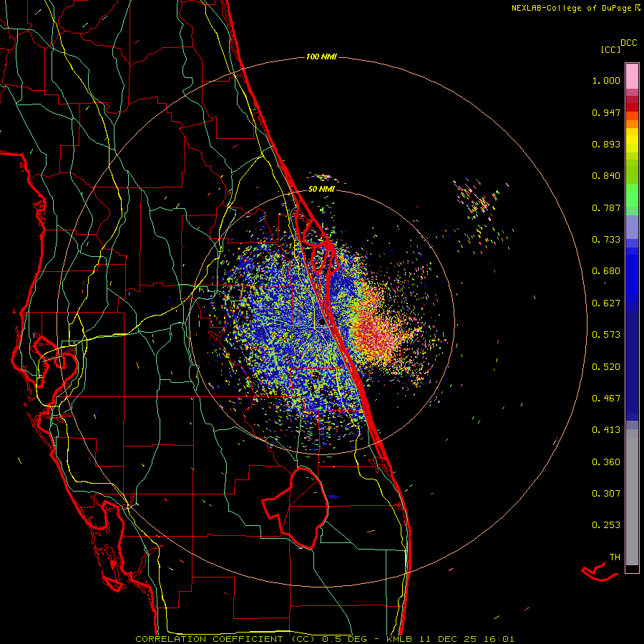Select the 0.787 legend value

[606, 208]
